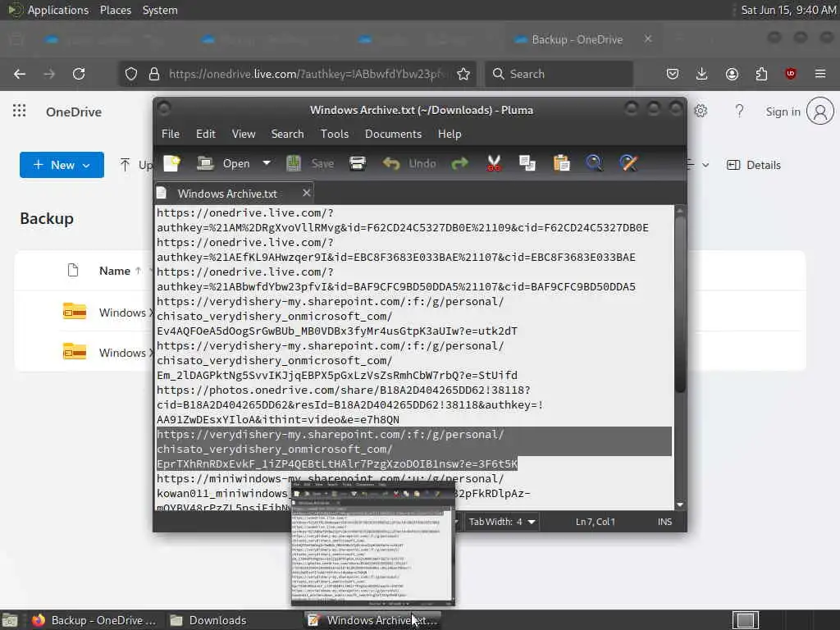Open the System menu in top panel
This screenshot has height=630, width=840.
160,10
